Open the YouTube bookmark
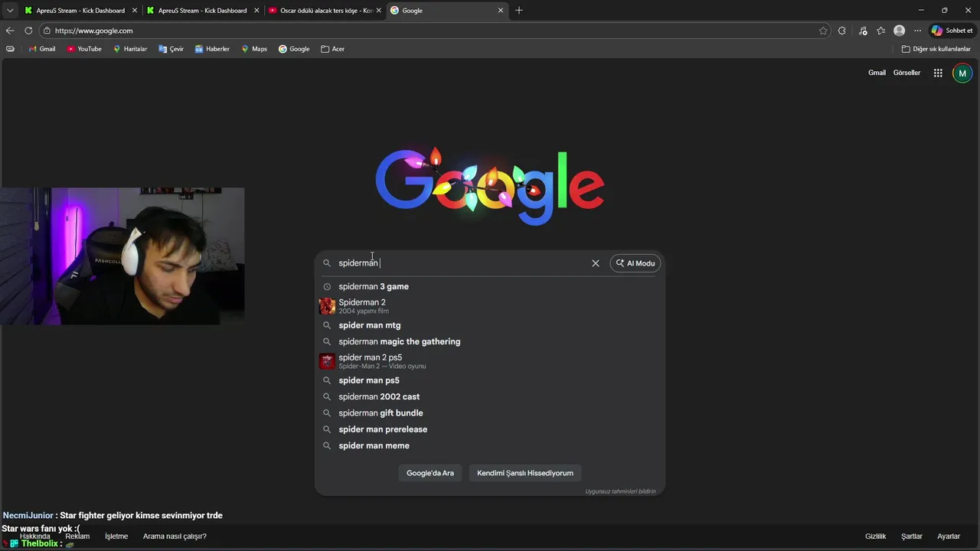Image resolution: width=980 pixels, height=551 pixels. [x=84, y=49]
